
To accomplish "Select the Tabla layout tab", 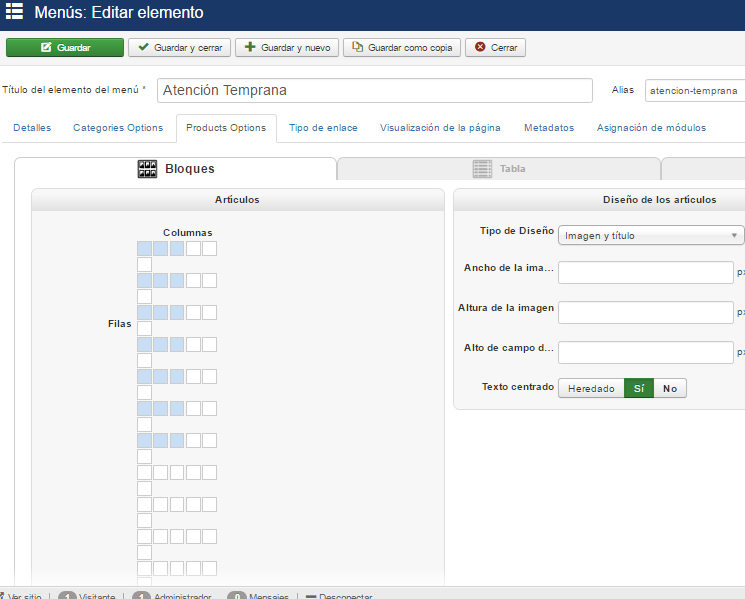I will [x=499, y=169].
